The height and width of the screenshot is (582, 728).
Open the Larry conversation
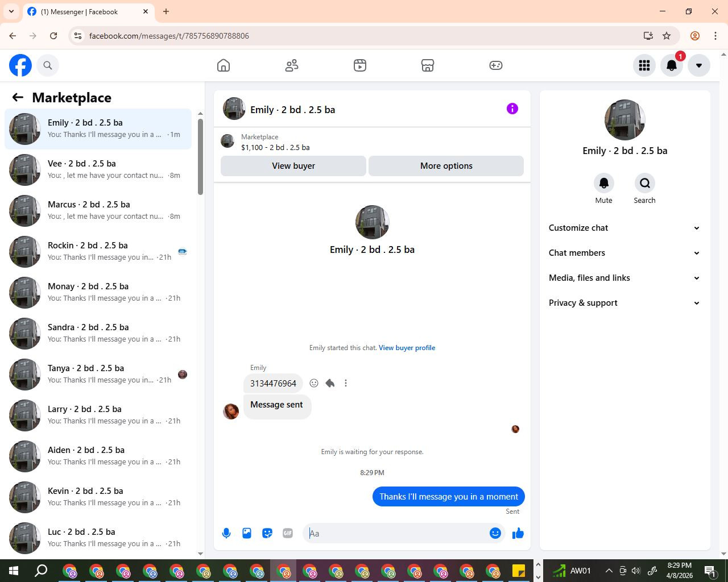coord(98,415)
